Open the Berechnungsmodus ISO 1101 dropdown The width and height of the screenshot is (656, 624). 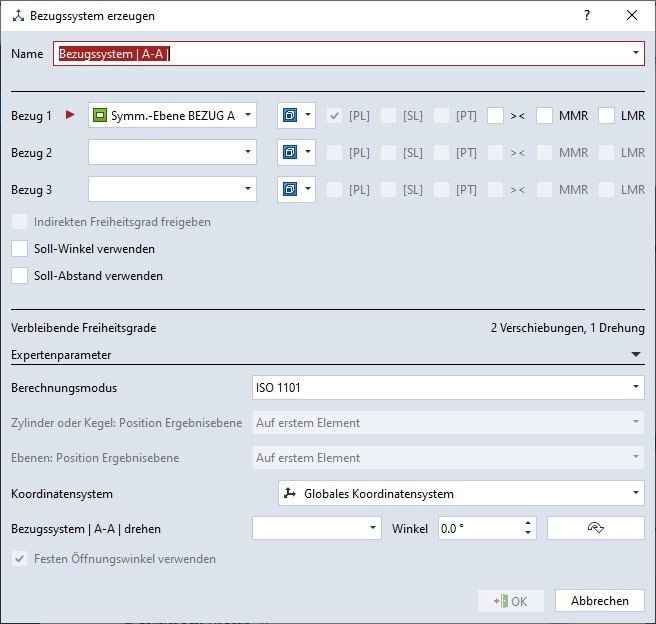446,387
